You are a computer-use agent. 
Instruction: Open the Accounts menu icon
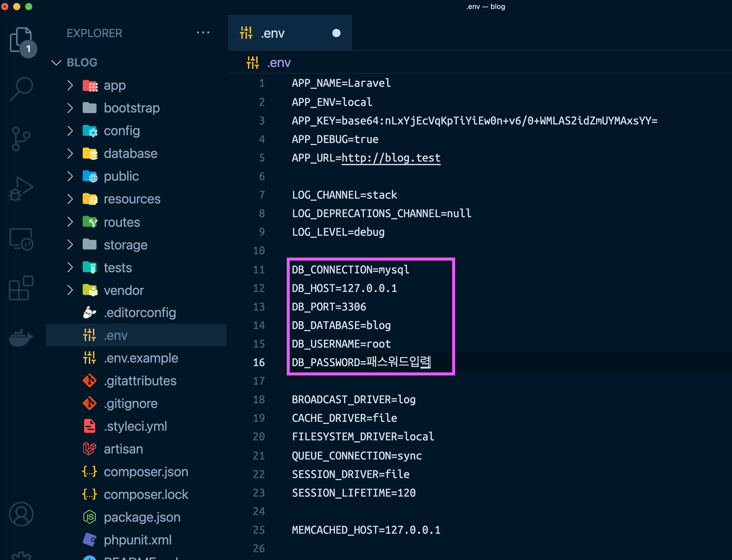coord(21,514)
